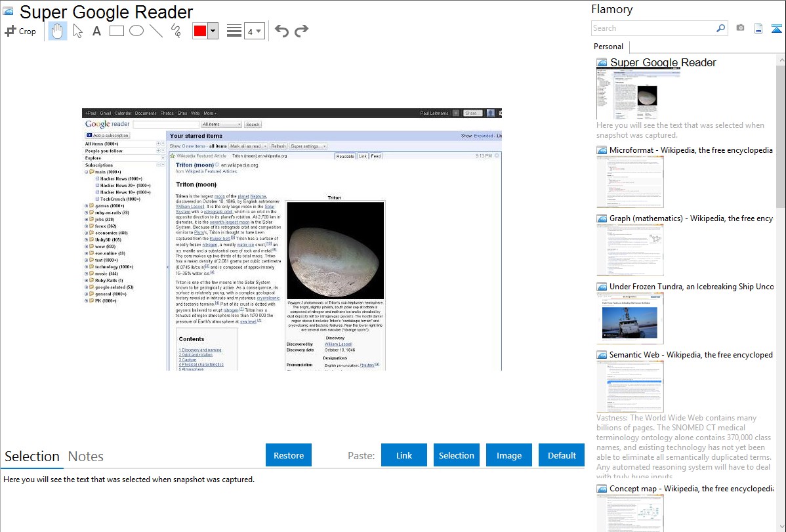Open the Semantic Web snapshot title
The width and height of the screenshot is (786, 532).
691,355
